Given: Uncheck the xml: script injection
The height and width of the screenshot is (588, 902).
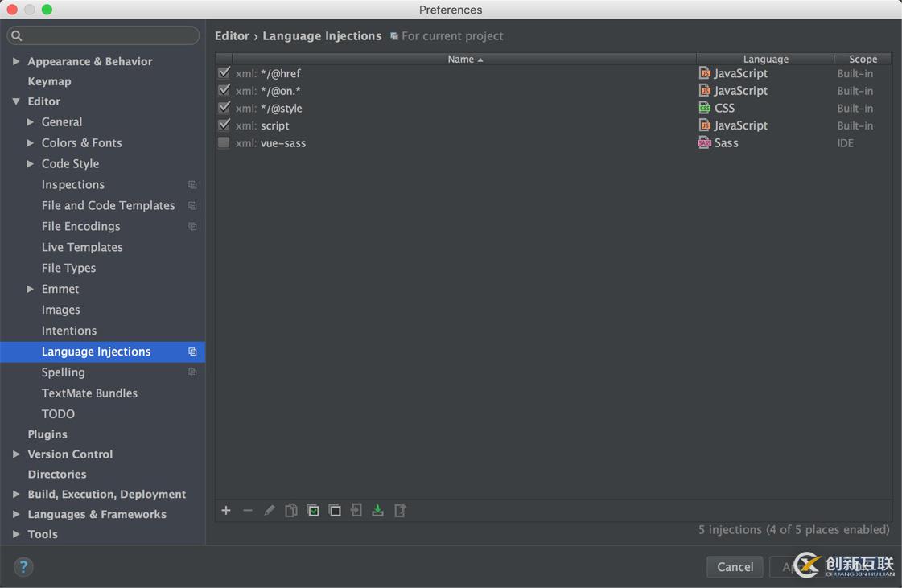Looking at the screenshot, I should [x=224, y=125].
